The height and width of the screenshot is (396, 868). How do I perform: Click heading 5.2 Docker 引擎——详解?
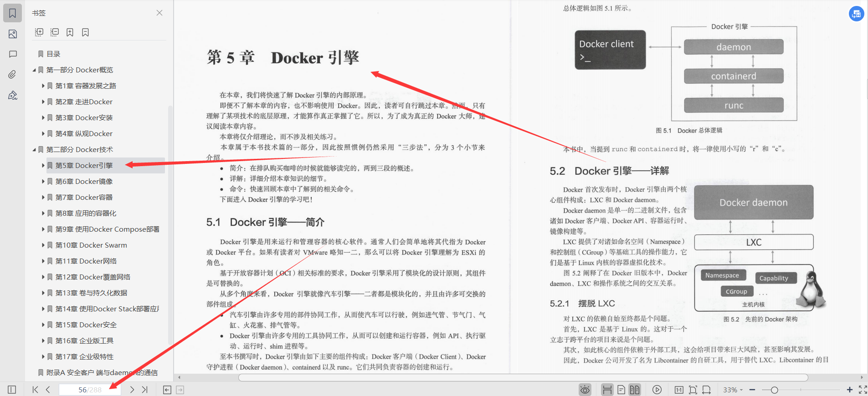(609, 171)
